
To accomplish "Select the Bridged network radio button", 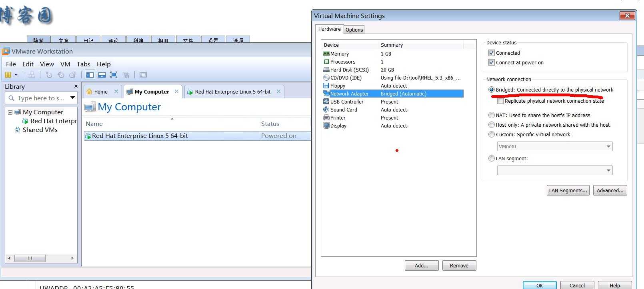I will 492,90.
